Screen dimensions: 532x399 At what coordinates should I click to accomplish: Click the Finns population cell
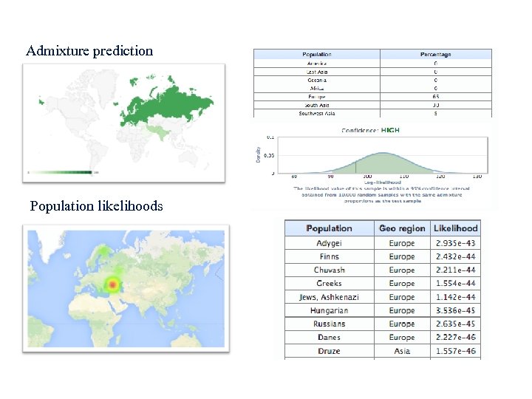point(329,257)
